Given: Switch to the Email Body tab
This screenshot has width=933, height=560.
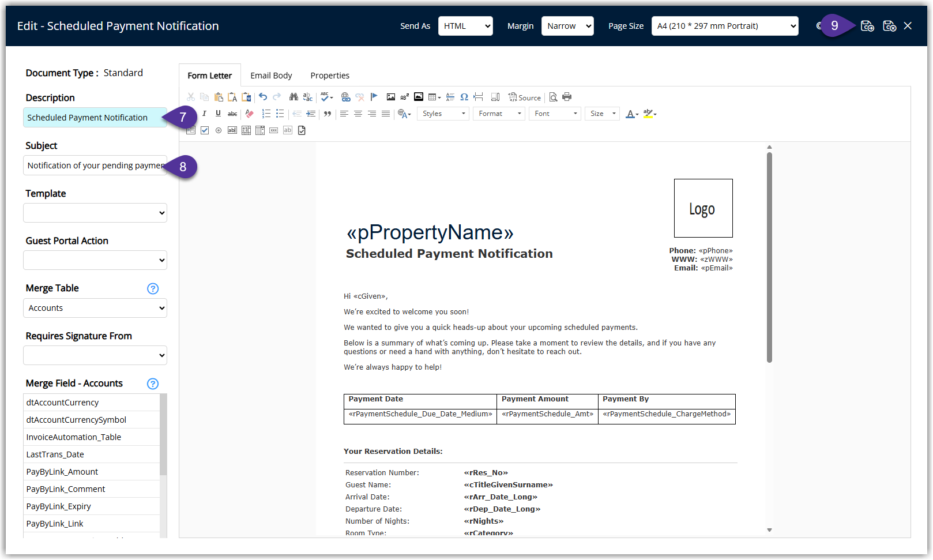Looking at the screenshot, I should (271, 76).
